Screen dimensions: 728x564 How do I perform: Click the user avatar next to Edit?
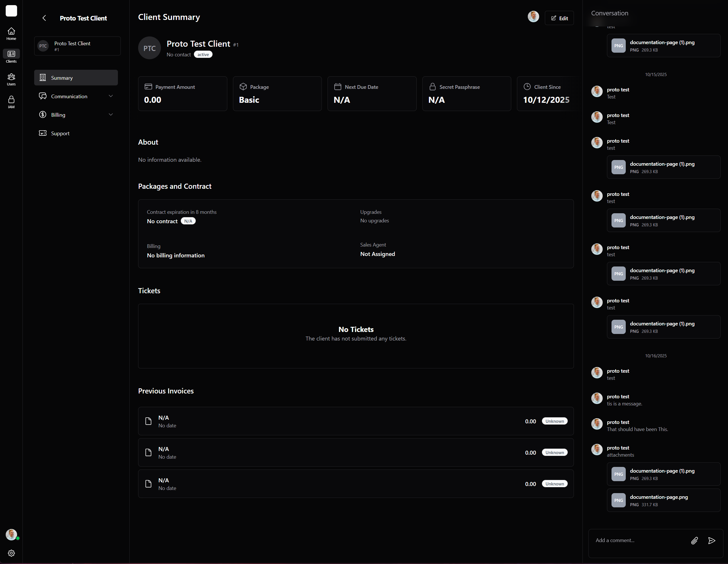[x=533, y=17]
